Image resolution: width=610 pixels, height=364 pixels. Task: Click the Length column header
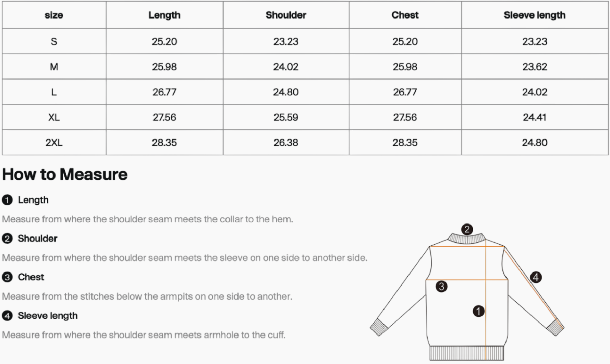164,15
